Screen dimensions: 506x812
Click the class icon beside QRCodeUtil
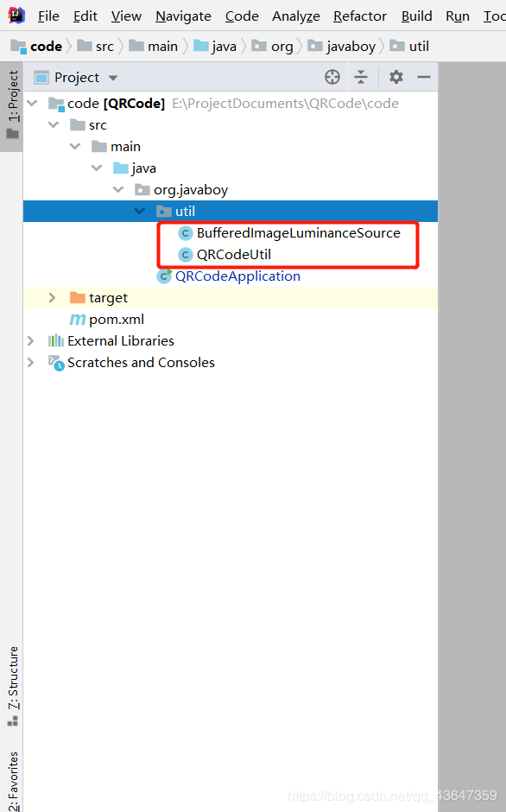(186, 255)
